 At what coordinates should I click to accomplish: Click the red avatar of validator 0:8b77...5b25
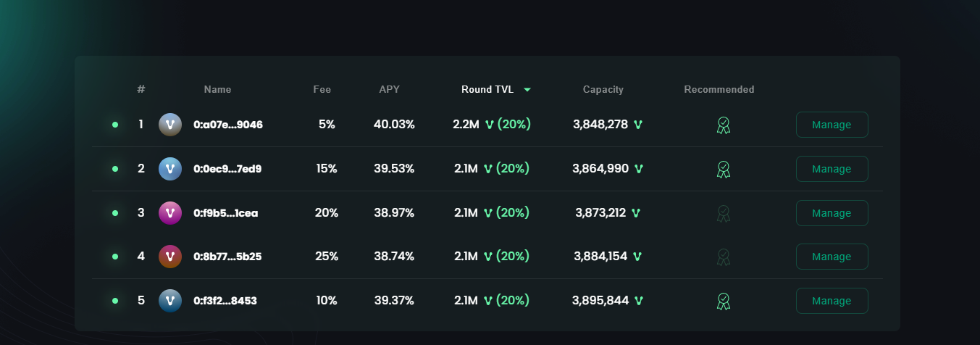coord(170,257)
